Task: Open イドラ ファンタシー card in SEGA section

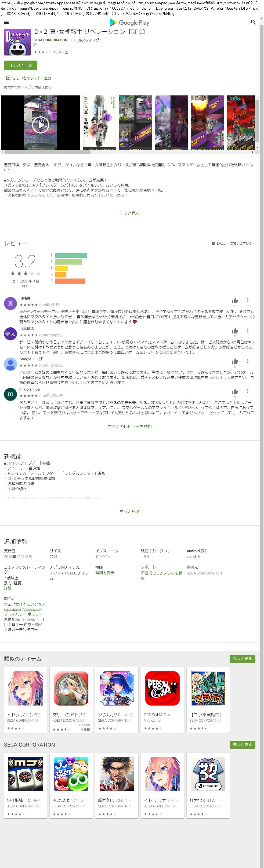Action: point(162,786)
